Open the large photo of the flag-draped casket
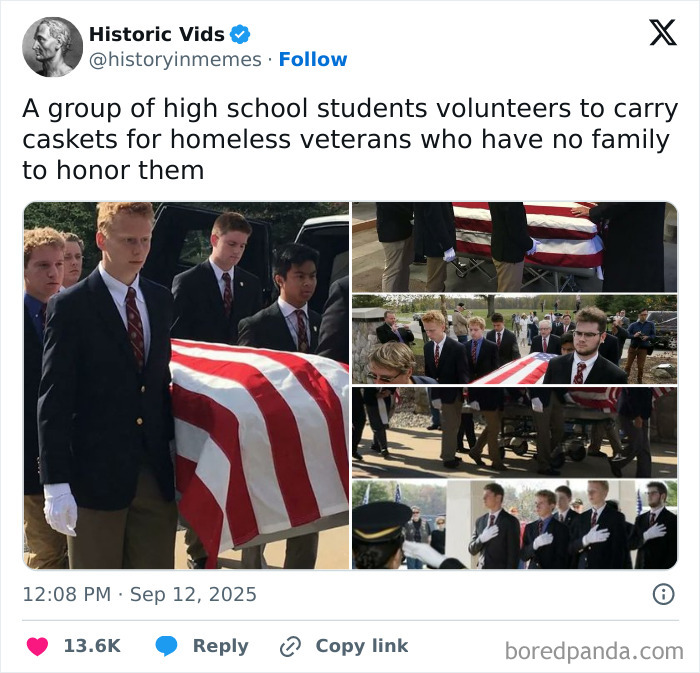Screen dimensions: 700x673 coord(186,386)
